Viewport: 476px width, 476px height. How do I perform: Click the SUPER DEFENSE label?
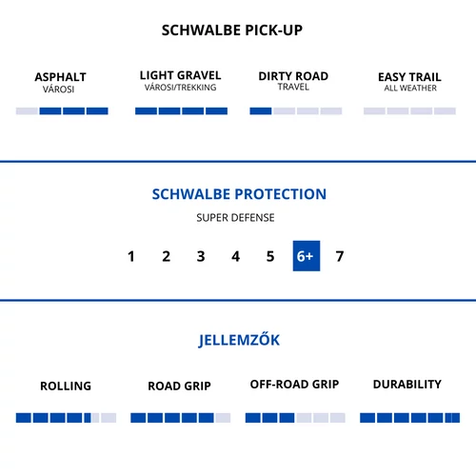tap(235, 218)
